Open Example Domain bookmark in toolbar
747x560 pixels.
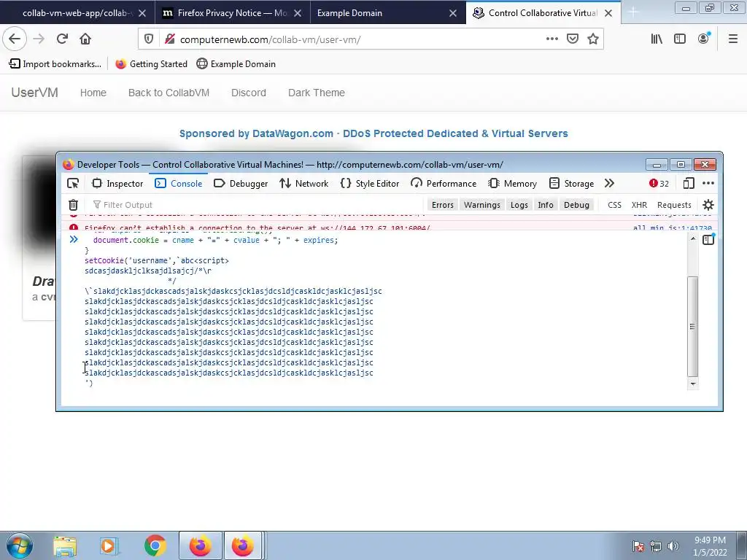(236, 64)
